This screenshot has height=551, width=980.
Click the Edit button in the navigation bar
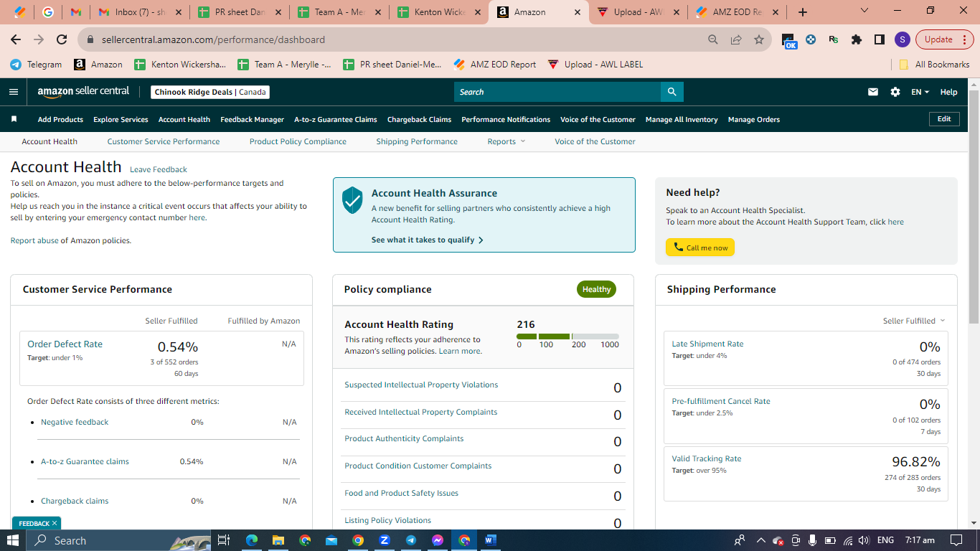click(944, 119)
